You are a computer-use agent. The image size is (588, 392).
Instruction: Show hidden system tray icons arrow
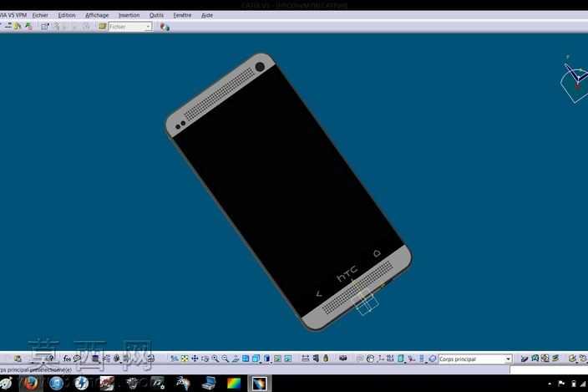pyautogui.click(x=550, y=384)
